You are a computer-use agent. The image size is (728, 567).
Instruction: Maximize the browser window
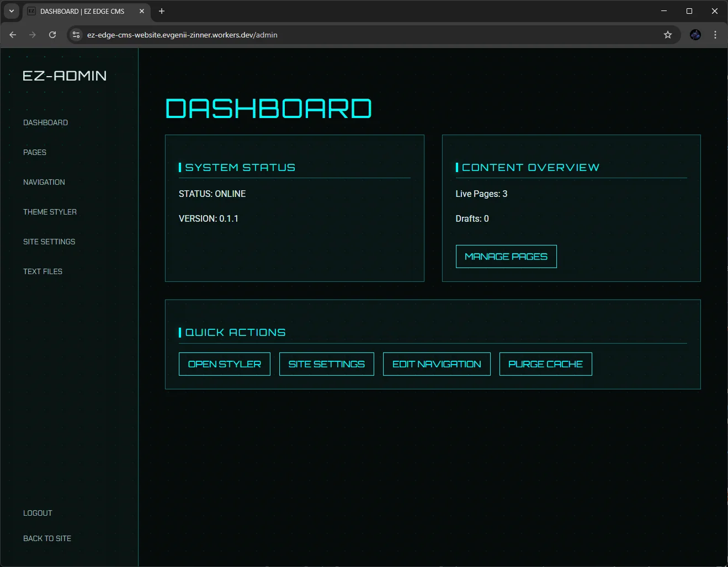click(x=689, y=11)
